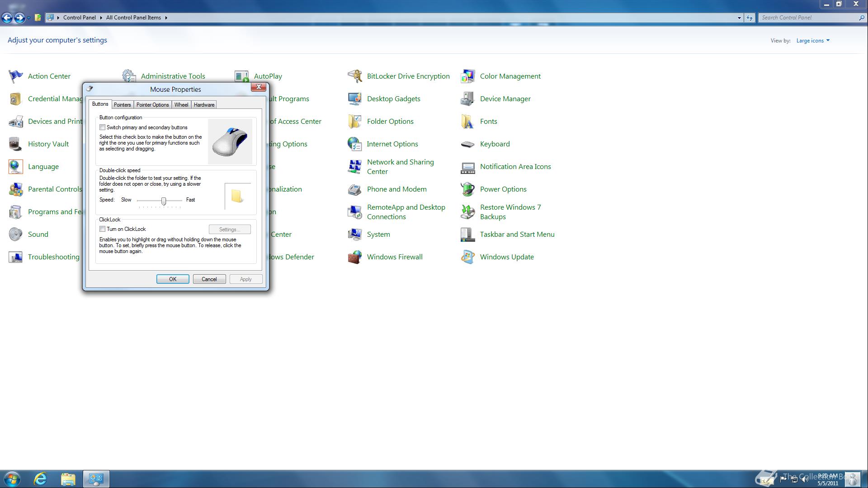
Task: Click the Control Panel breadcrumb
Action: [80, 18]
